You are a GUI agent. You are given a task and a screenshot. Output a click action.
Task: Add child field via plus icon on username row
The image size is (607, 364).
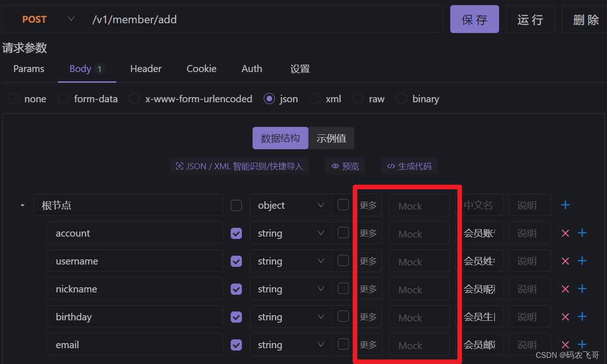pos(582,261)
